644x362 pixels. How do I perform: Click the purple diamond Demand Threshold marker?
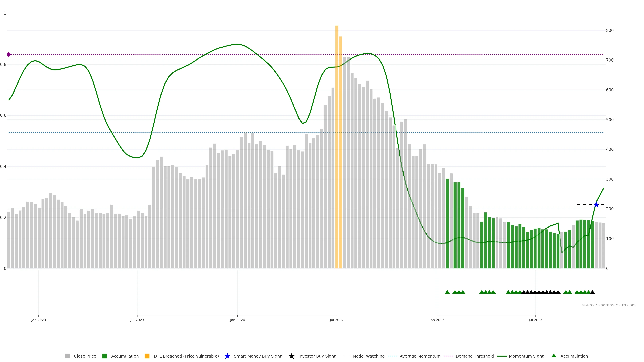click(9, 54)
